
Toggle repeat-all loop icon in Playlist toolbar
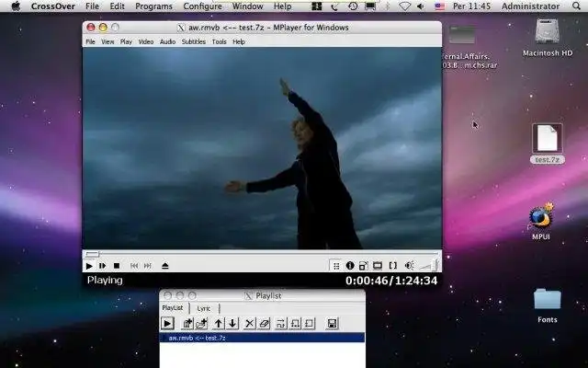click(x=296, y=323)
